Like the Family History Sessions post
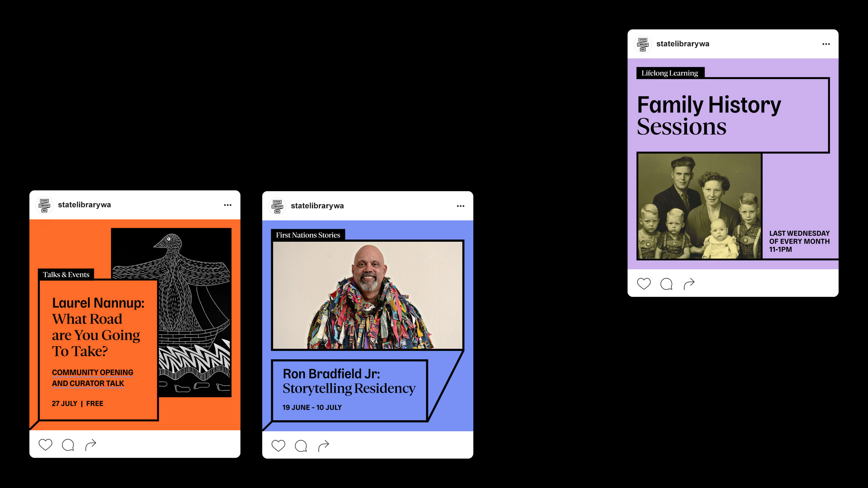The image size is (868, 488). 644,284
